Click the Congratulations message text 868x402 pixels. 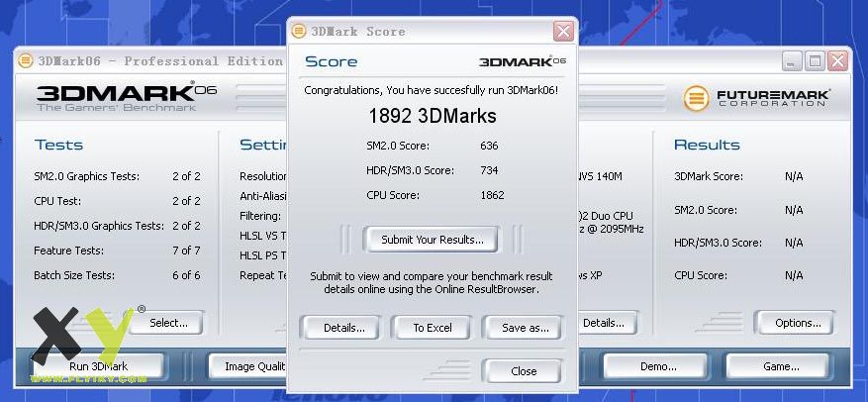(x=432, y=90)
